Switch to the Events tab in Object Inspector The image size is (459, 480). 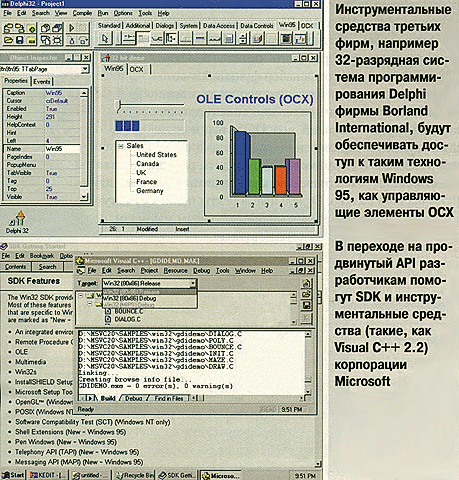42,81
